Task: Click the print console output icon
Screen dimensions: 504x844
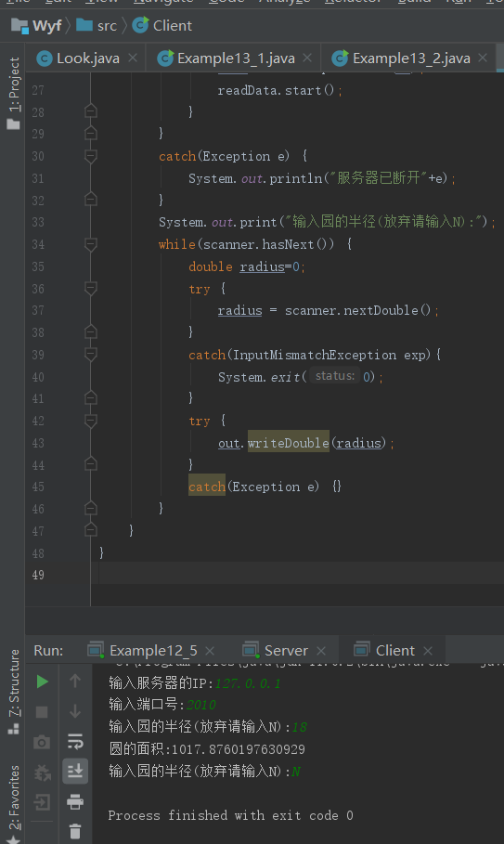Action: tap(75, 802)
